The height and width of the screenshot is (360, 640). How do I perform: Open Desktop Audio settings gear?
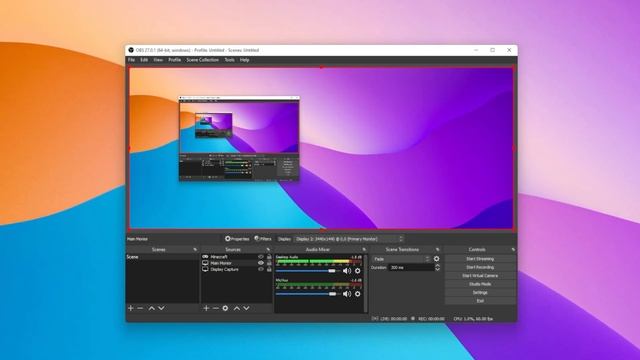(x=358, y=271)
